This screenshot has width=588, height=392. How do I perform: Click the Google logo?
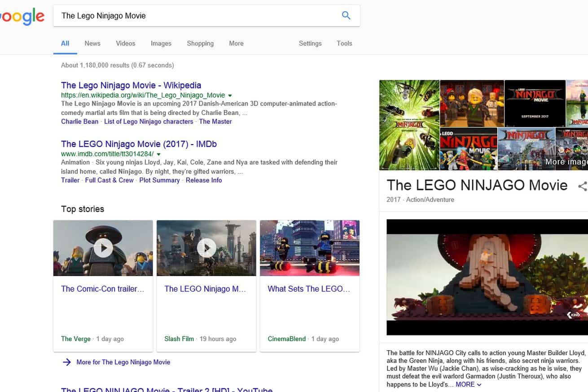tap(22, 16)
